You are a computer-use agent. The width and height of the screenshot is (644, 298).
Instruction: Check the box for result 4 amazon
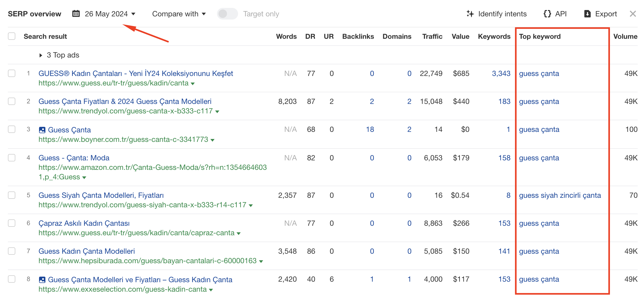pos(12,158)
